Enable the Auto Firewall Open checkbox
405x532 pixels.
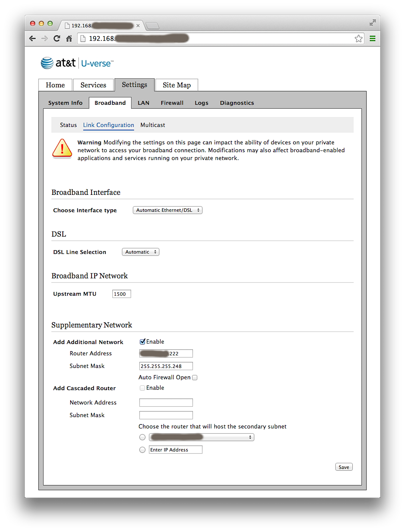[x=195, y=378]
